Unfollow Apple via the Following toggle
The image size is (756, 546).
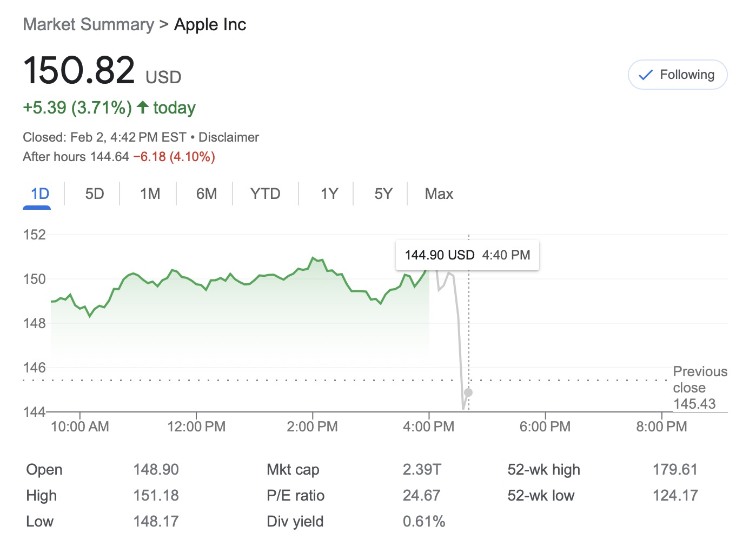point(677,75)
